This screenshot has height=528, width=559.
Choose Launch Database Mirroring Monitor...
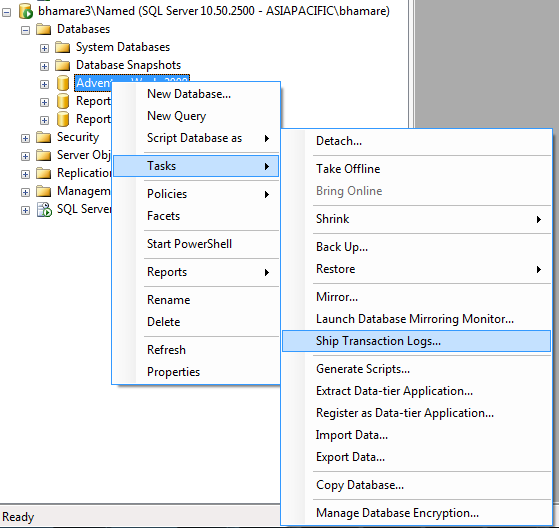(416, 319)
